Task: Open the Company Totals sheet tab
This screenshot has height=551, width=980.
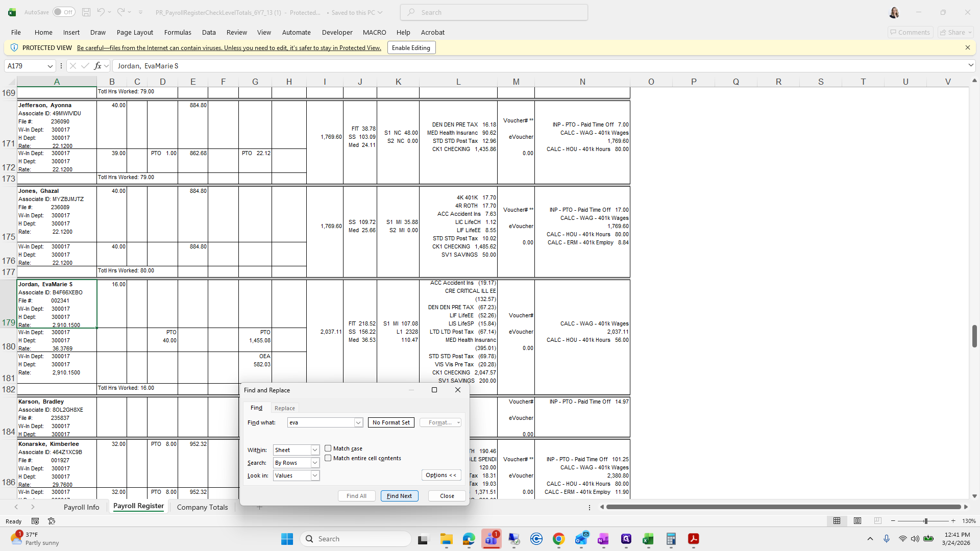Action: click(202, 507)
